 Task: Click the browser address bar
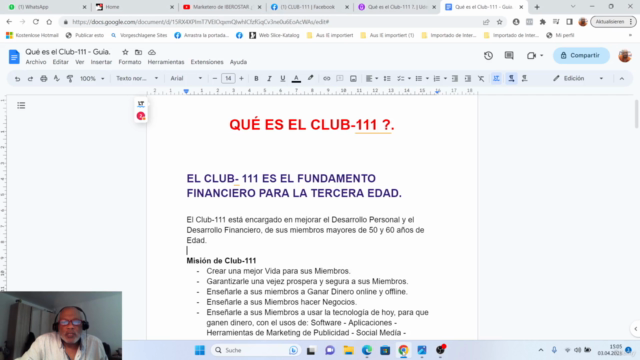point(269,22)
